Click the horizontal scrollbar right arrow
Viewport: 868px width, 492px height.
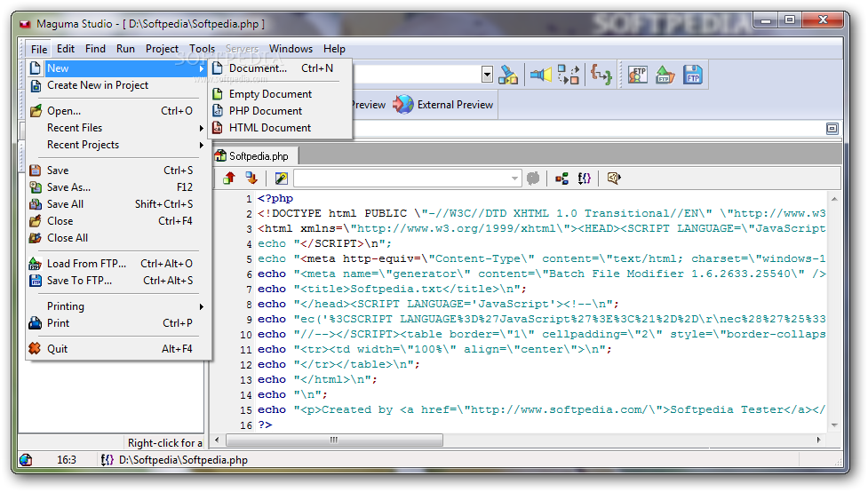coord(819,440)
